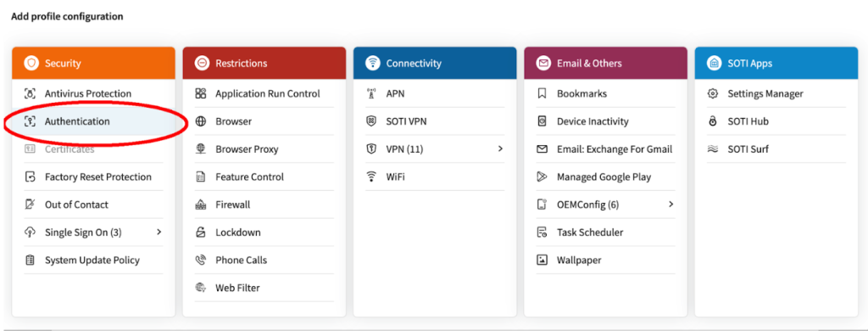Click the Security category header
Image resolution: width=868 pixels, height=331 pixels.
click(x=93, y=63)
